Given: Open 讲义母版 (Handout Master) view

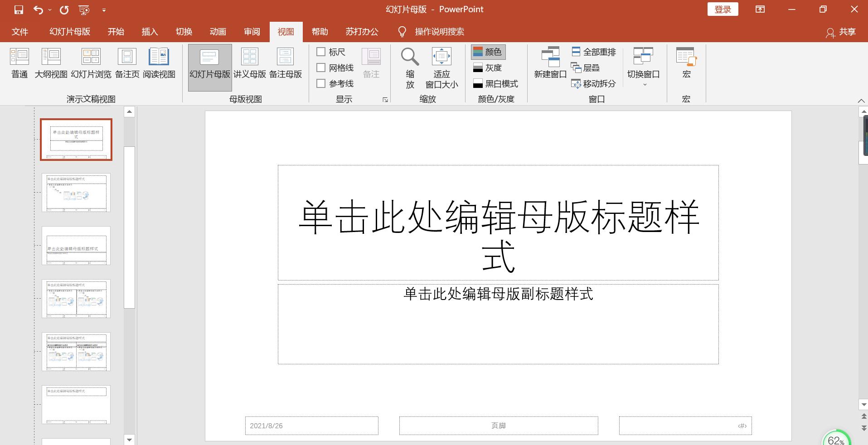Looking at the screenshot, I should (x=249, y=63).
